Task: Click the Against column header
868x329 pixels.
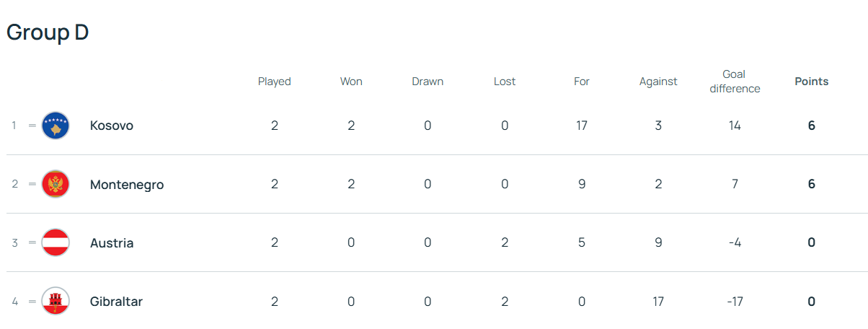Action: point(657,82)
